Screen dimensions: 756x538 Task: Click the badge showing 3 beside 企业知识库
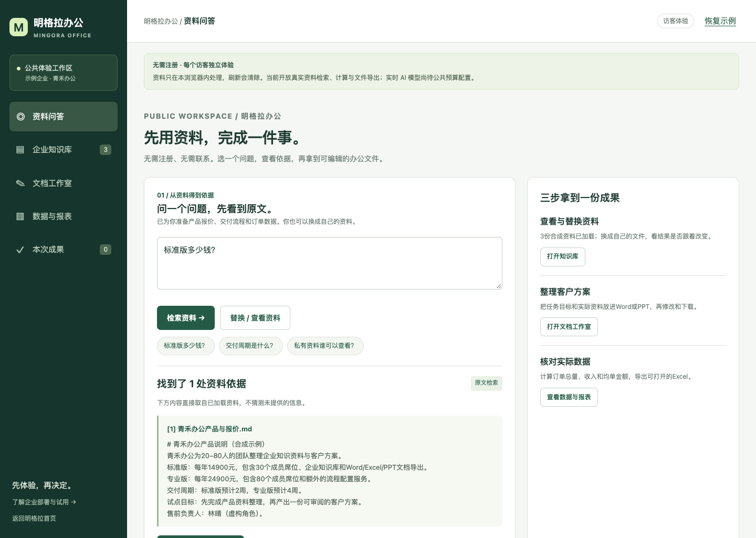(106, 150)
